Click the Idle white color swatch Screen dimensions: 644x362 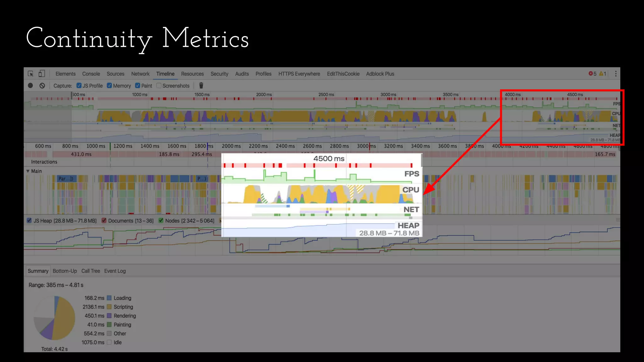point(109,342)
